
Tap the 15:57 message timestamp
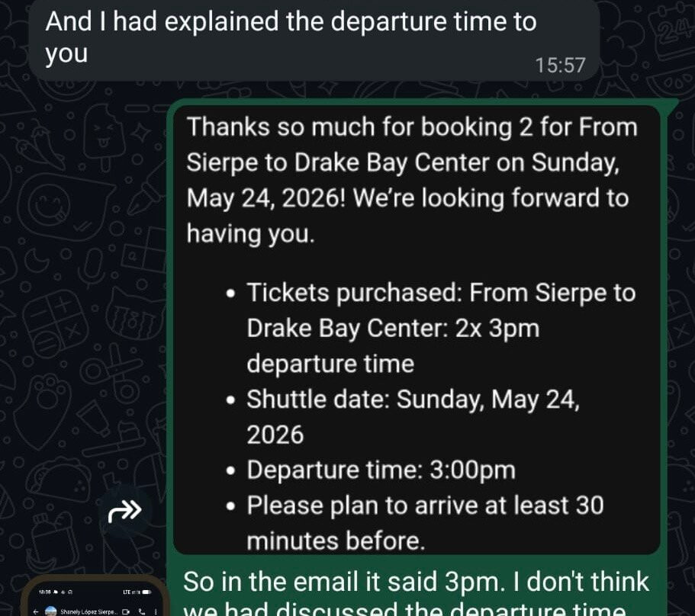(560, 66)
